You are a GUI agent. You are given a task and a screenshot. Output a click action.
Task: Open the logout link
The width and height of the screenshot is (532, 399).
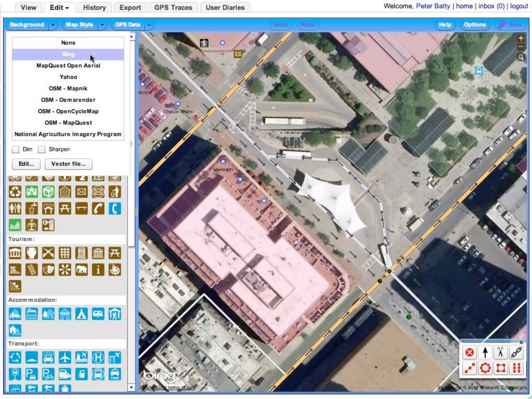pos(519,6)
